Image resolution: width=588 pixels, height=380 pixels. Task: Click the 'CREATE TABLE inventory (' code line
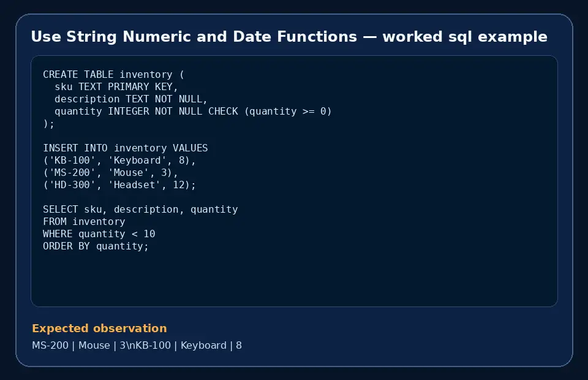click(x=114, y=74)
